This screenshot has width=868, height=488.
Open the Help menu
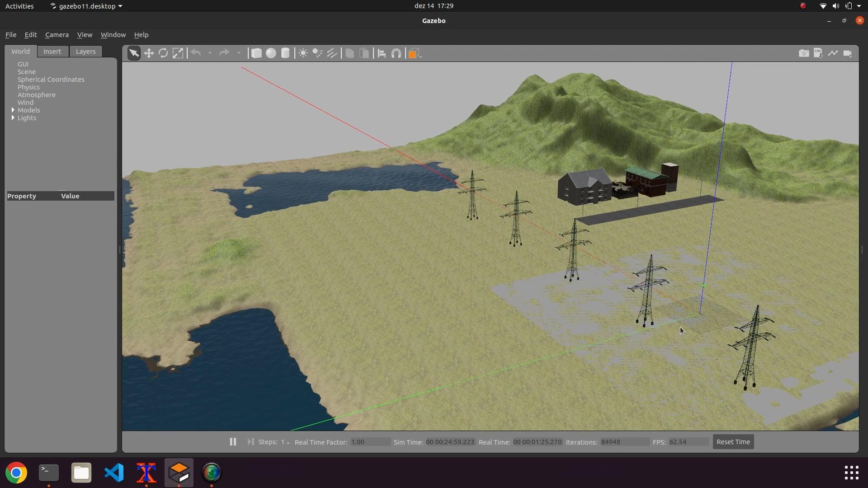(141, 35)
